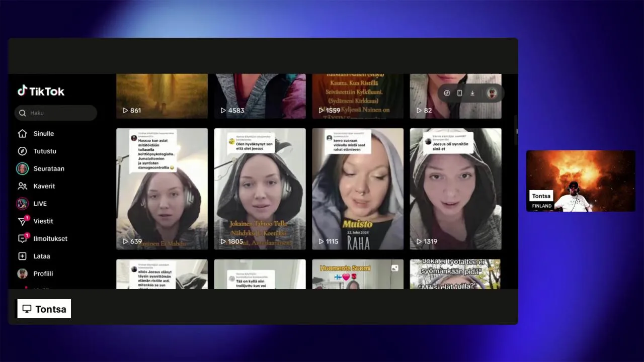Open the Kaverit friends icon
This screenshot has height=362, width=644.
coord(22,186)
